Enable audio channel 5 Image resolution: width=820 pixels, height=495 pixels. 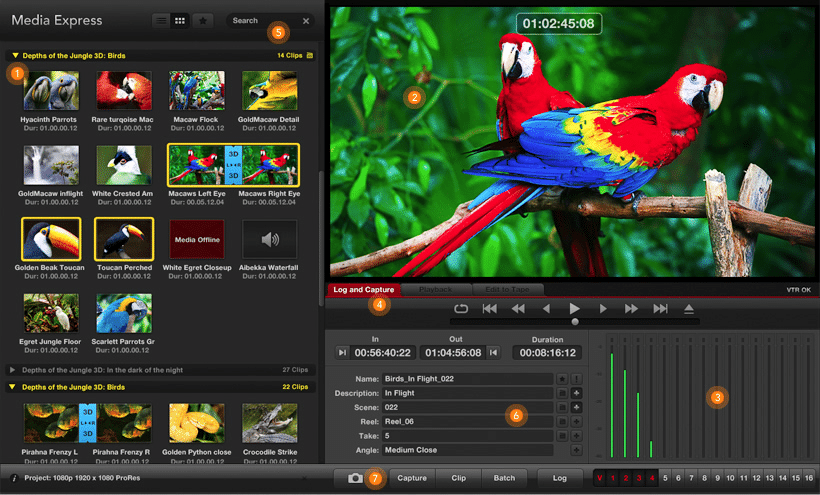point(665,478)
